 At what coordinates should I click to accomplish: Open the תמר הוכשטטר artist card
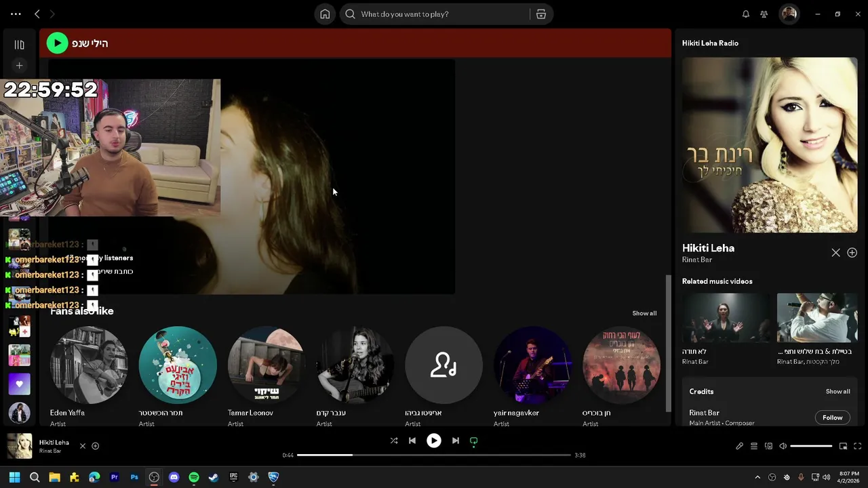coord(178,377)
